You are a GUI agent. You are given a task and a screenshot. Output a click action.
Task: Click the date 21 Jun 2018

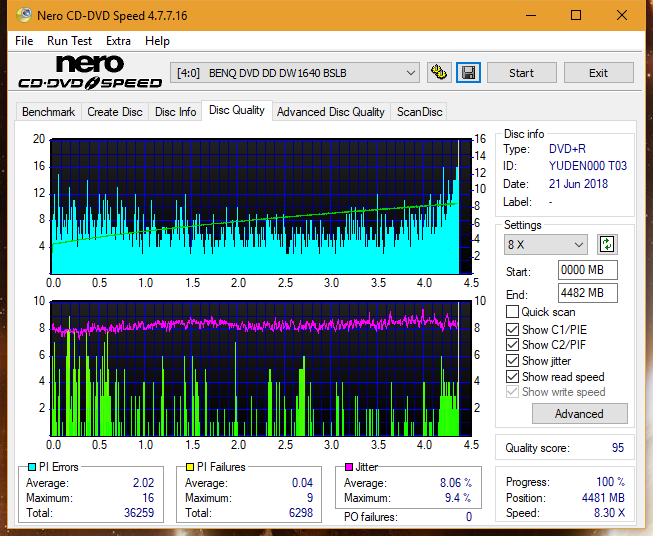(578, 184)
